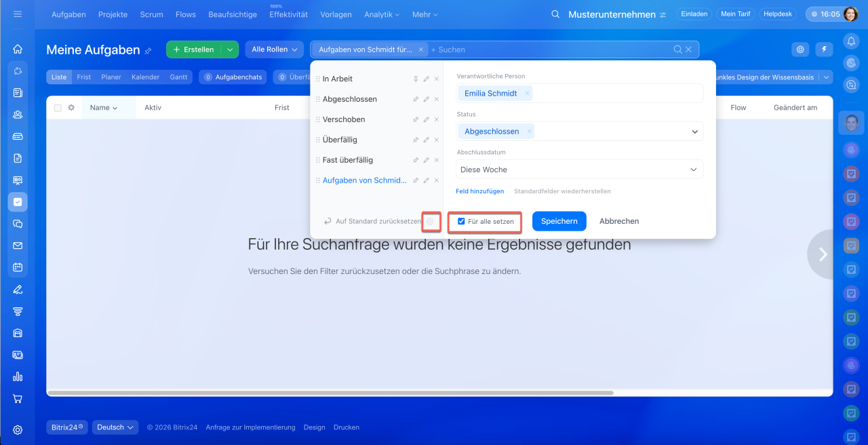Expand the Wissensbasis banner chevron

pos(826,77)
